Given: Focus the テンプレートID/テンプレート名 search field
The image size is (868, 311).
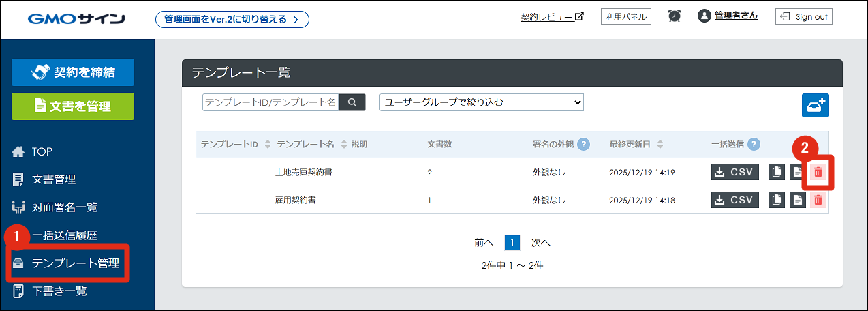Looking at the screenshot, I should [270, 102].
